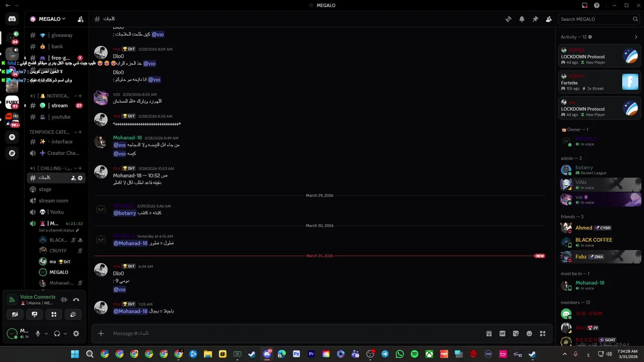
Task: View member BLACK COFFEE in friends
Action: [x=600, y=242]
